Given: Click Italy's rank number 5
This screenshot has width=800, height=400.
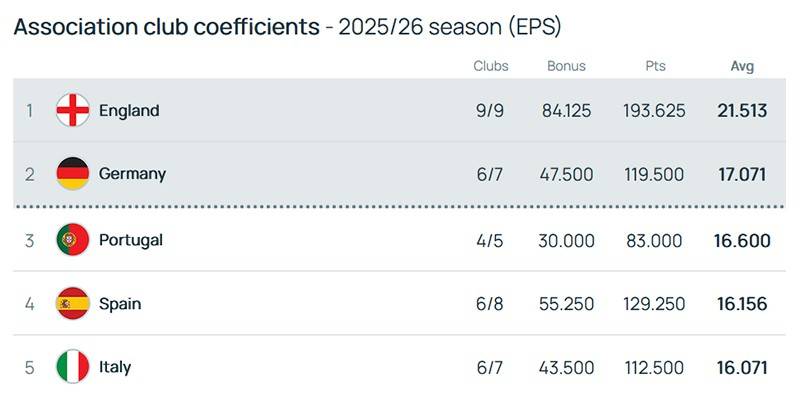Looking at the screenshot, I should [x=29, y=367].
